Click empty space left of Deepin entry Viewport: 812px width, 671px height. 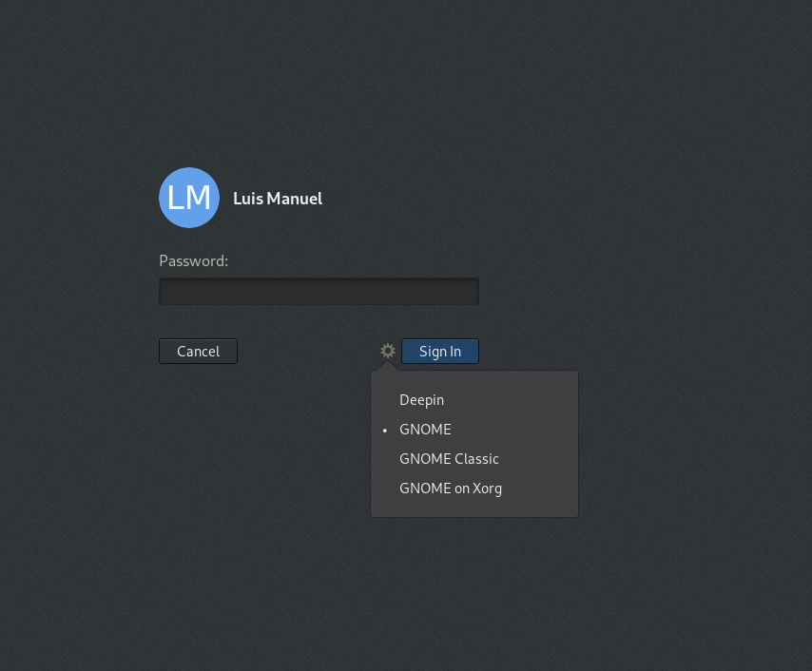tap(385, 400)
